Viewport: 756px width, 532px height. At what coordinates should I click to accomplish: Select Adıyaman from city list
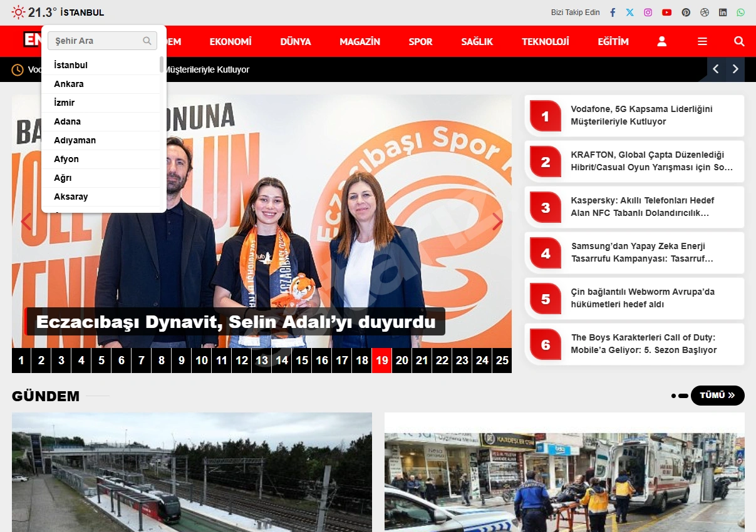pyautogui.click(x=101, y=140)
